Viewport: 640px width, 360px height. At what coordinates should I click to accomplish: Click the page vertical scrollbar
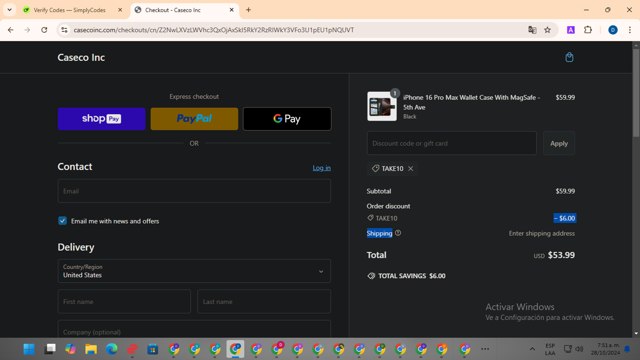[x=636, y=93]
